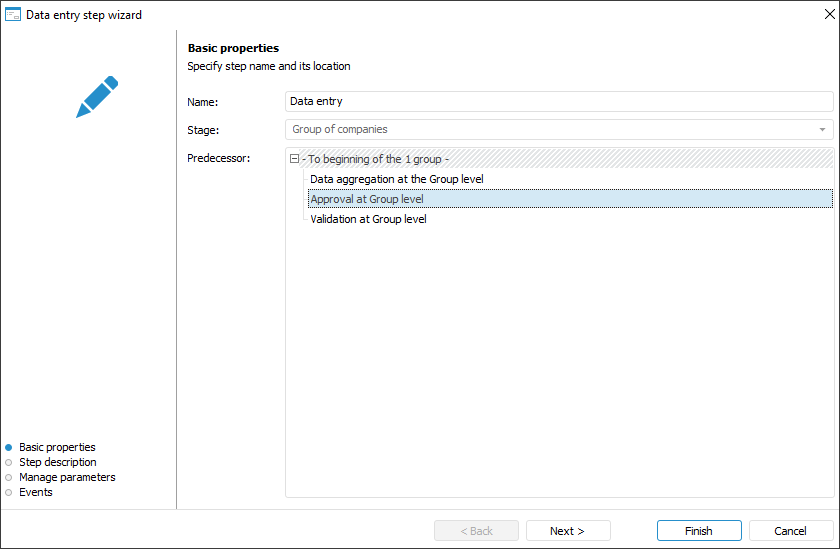Cancel the wizard
The width and height of the screenshot is (840, 549).
tap(790, 531)
